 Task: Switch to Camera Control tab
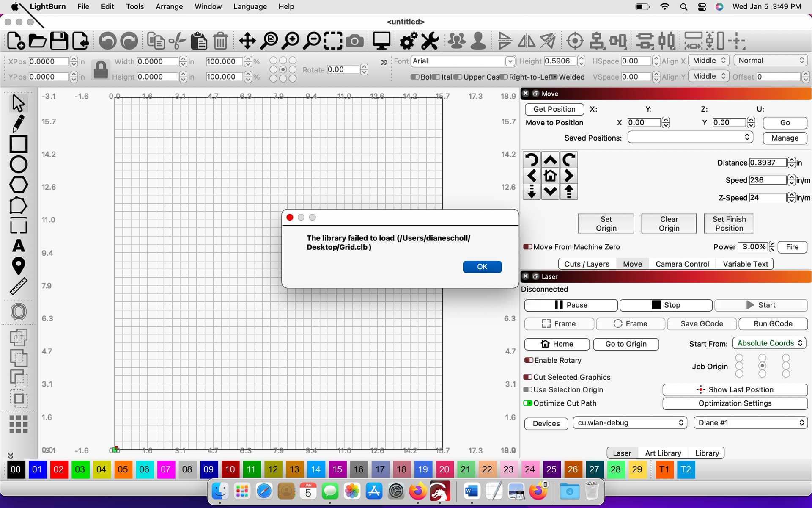click(x=682, y=264)
